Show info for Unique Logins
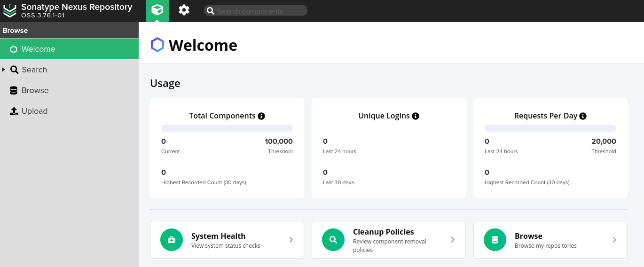The width and height of the screenshot is (644, 267). 416,116
